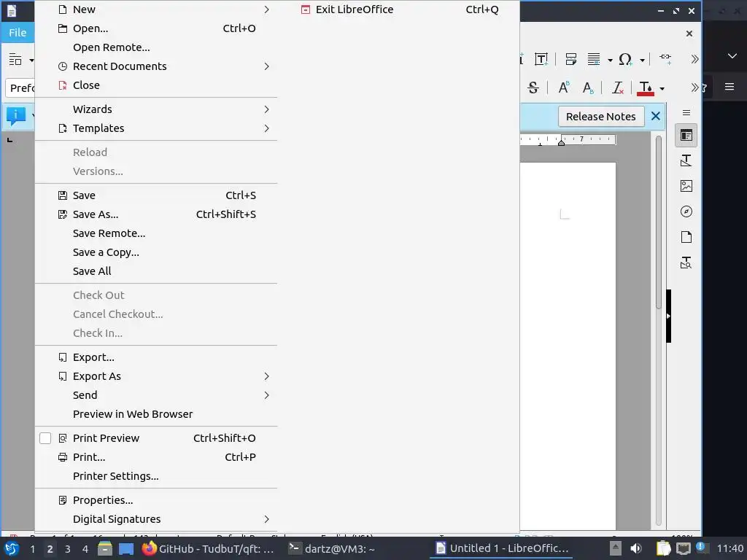Image resolution: width=747 pixels, height=560 pixels.
Task: Open the Insert Field dropdown arrow
Action: tap(610, 60)
